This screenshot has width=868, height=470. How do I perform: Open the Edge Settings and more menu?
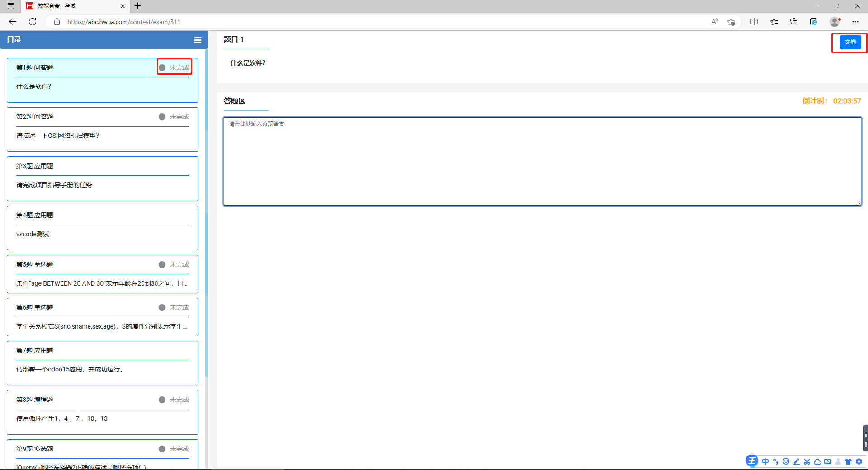click(855, 22)
